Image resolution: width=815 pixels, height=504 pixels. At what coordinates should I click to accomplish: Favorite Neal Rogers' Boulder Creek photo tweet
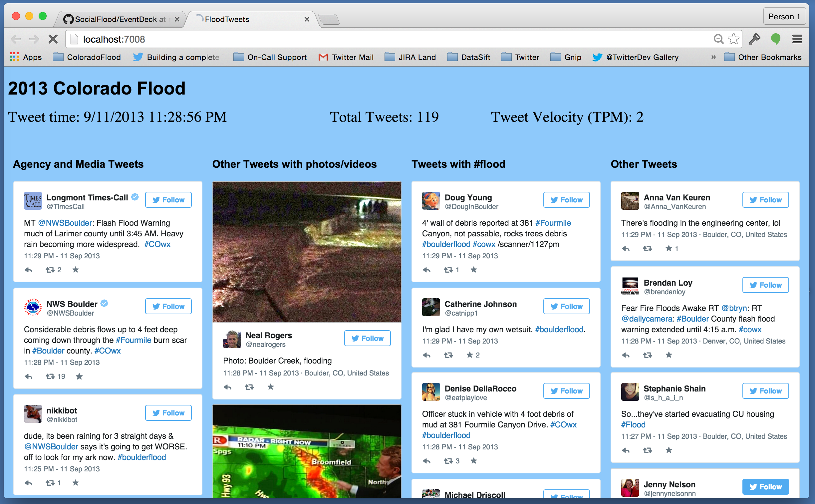[271, 387]
